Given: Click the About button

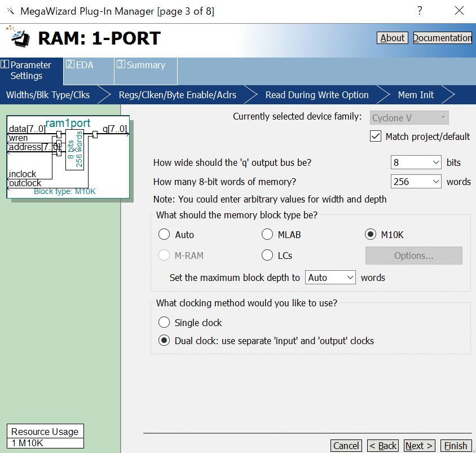Looking at the screenshot, I should click(392, 38).
